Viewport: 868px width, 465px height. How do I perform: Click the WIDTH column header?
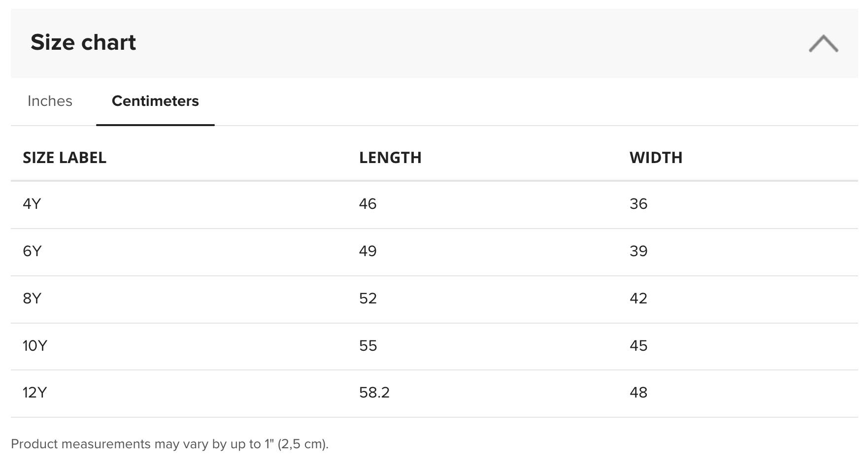coord(656,158)
